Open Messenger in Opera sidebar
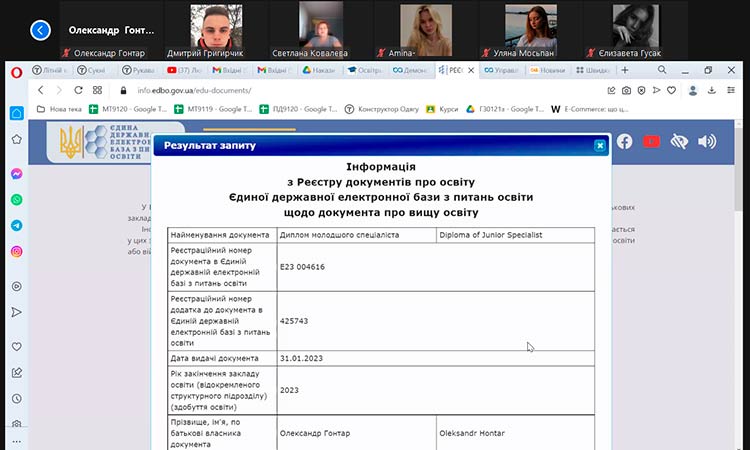The height and width of the screenshot is (450, 750). [x=17, y=174]
